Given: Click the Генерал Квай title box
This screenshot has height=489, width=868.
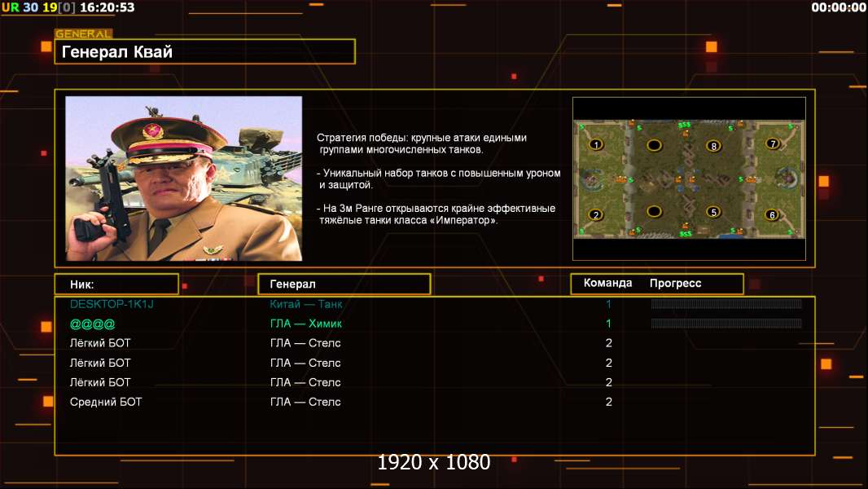Looking at the screenshot, I should [205, 51].
